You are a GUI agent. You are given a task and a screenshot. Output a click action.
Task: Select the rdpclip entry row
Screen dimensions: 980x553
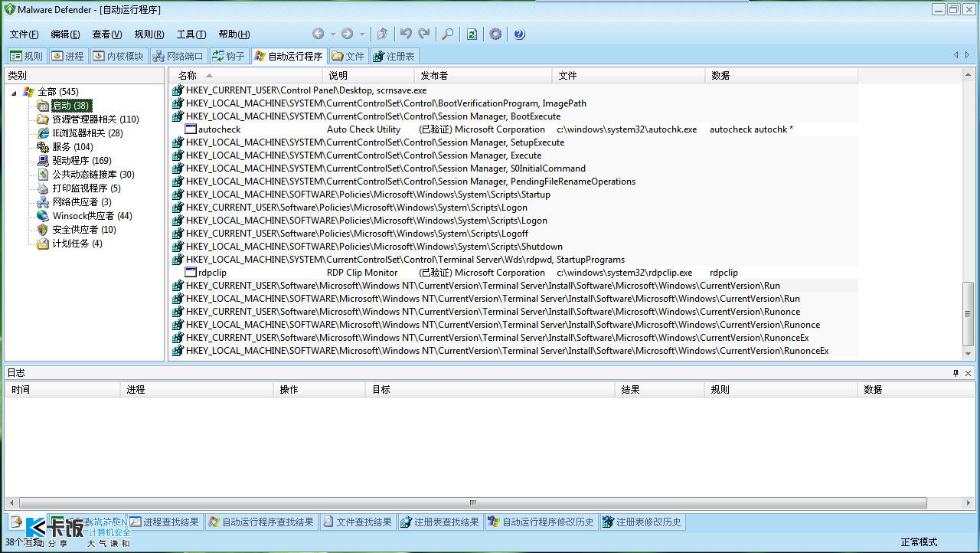514,273
